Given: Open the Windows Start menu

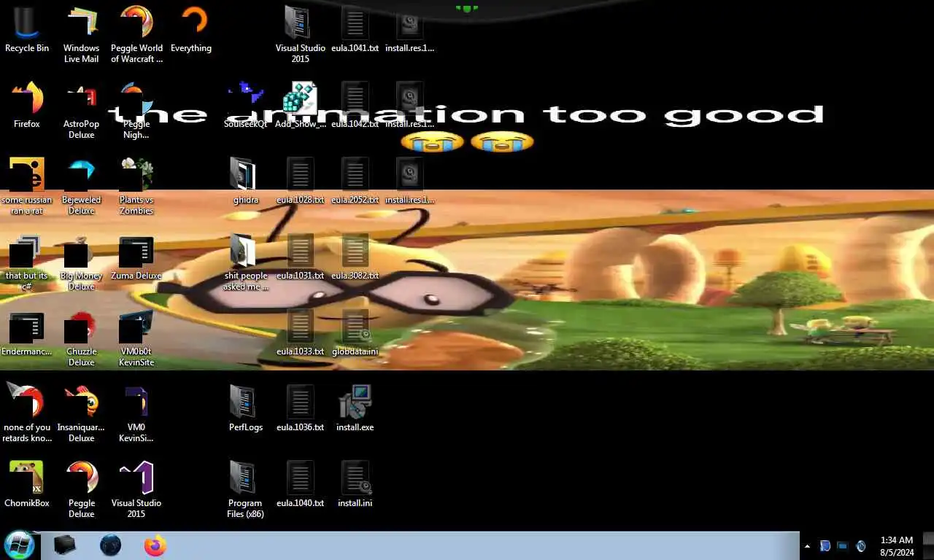Looking at the screenshot, I should coord(19,545).
